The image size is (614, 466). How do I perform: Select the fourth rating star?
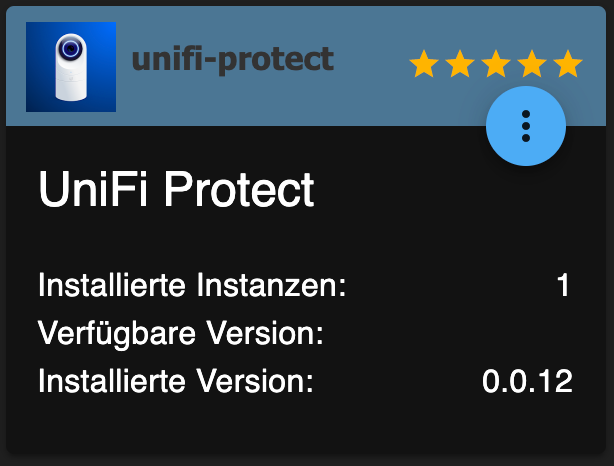pos(532,63)
